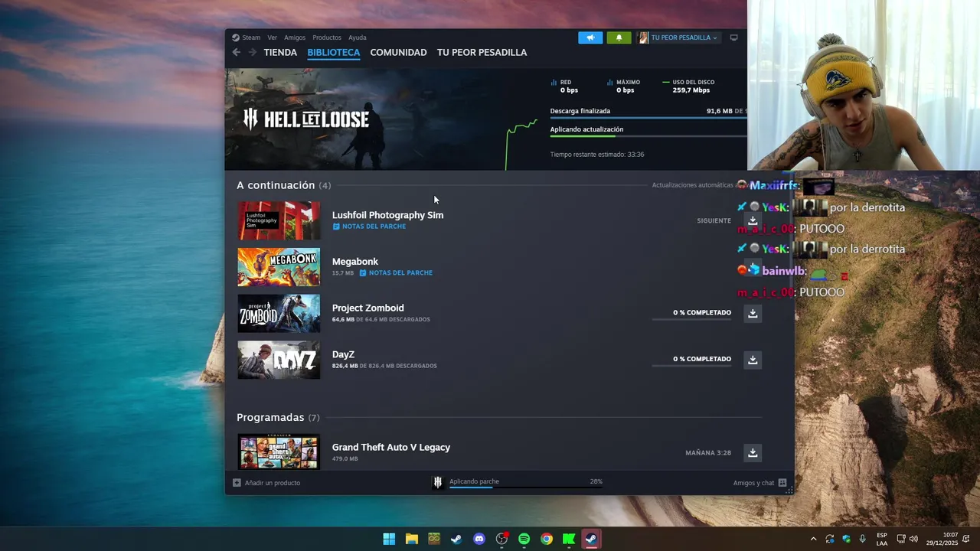Start the Project Zomboid download

coord(753,313)
